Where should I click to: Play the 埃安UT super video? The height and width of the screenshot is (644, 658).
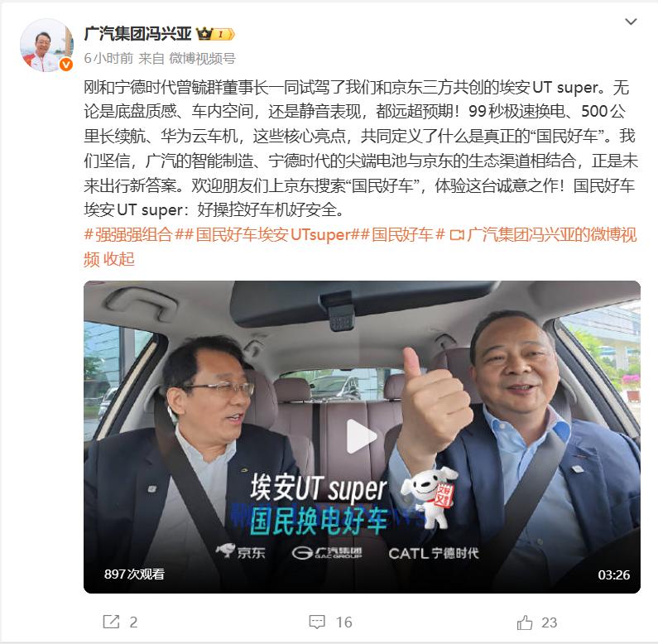(x=362, y=437)
